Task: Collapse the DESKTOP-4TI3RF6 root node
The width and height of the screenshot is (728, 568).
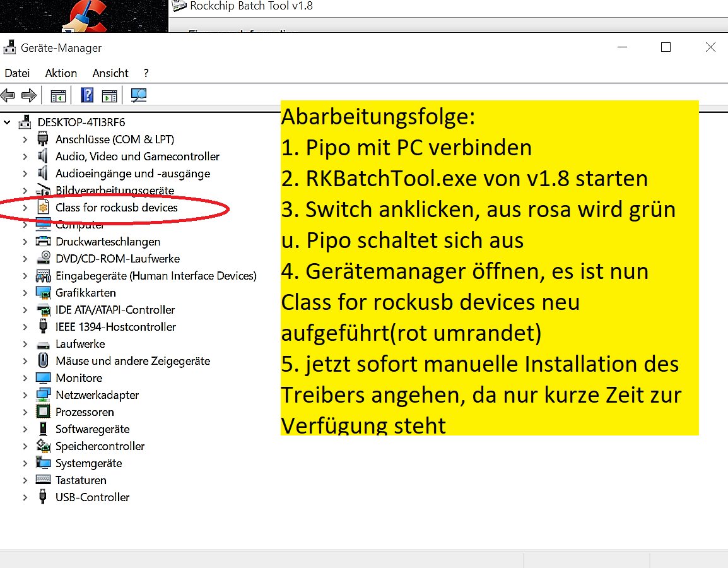Action: pos(7,122)
